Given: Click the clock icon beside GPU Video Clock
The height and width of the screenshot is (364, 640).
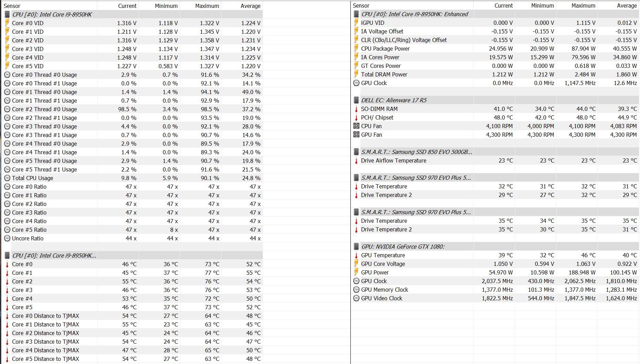Looking at the screenshot, I should click(356, 298).
